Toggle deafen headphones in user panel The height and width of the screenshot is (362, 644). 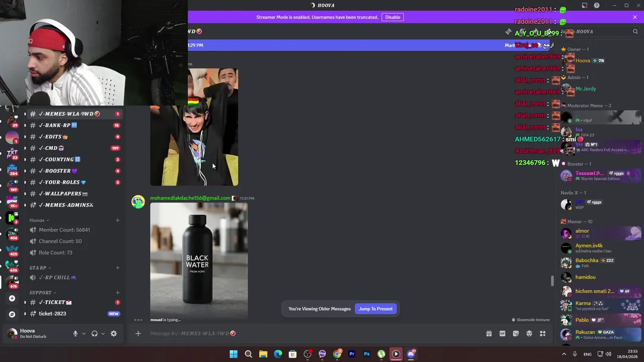tap(95, 333)
